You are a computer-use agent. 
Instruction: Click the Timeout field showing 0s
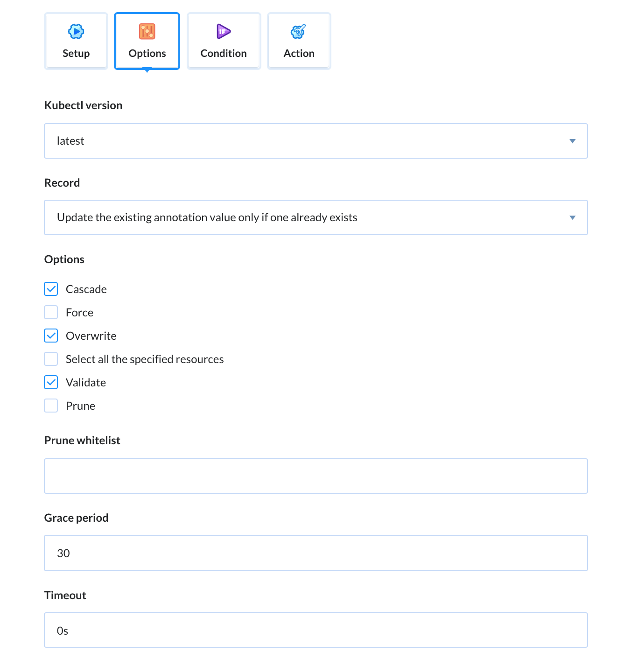(316, 630)
